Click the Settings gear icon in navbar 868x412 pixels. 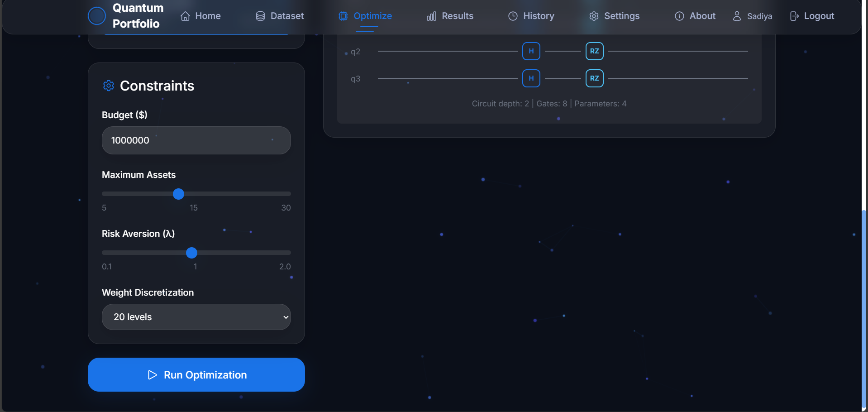tap(594, 16)
